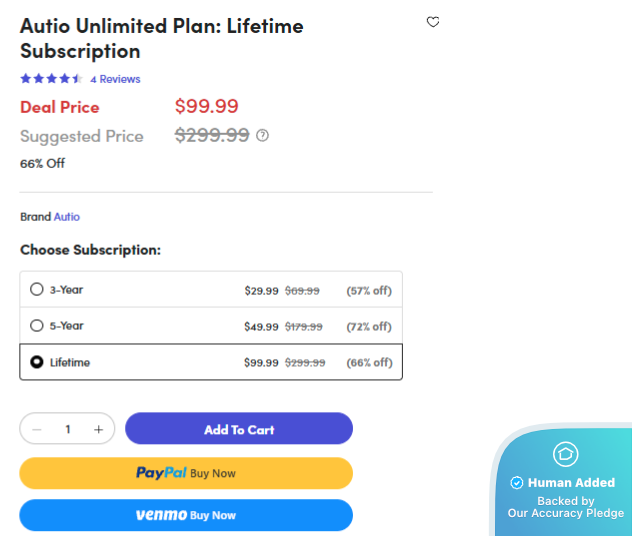Click the Our Accuracy Pledge text

[x=565, y=514]
